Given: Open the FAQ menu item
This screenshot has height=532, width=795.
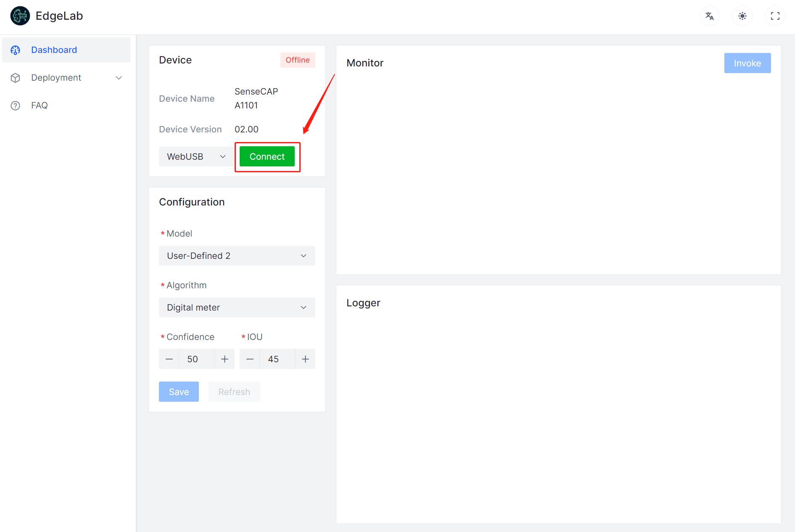Looking at the screenshot, I should pyautogui.click(x=66, y=105).
